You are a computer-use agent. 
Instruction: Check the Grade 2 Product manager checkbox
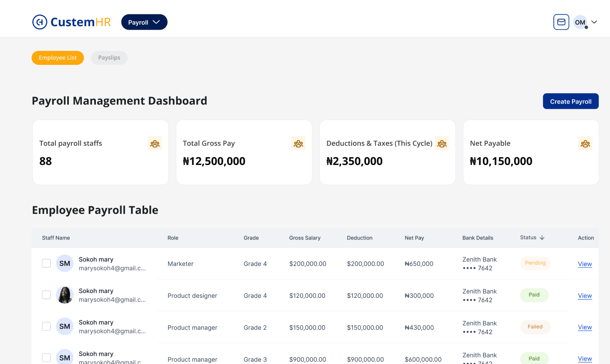[46, 327]
